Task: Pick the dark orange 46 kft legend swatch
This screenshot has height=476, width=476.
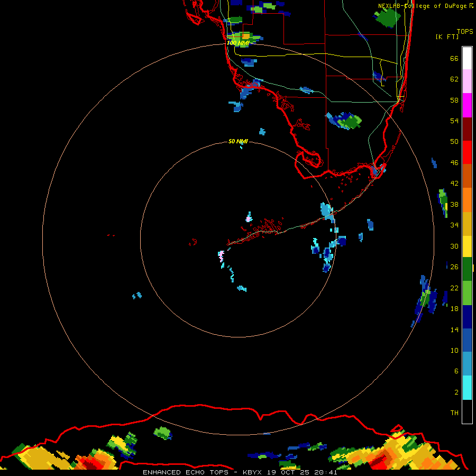Action: (x=467, y=176)
